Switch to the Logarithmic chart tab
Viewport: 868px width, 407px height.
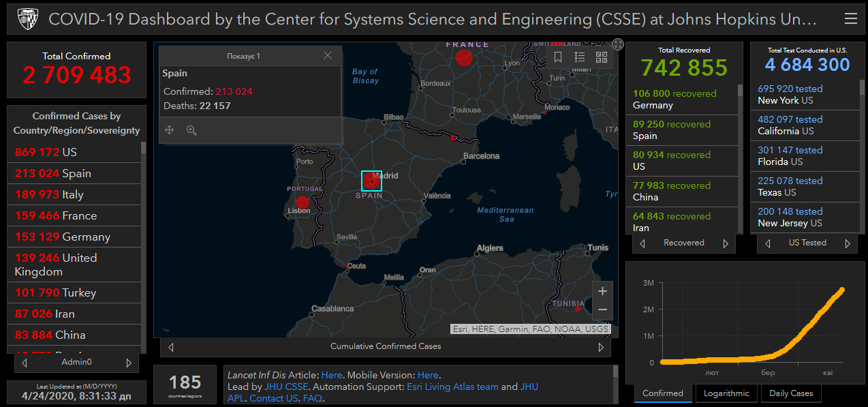pos(726,393)
